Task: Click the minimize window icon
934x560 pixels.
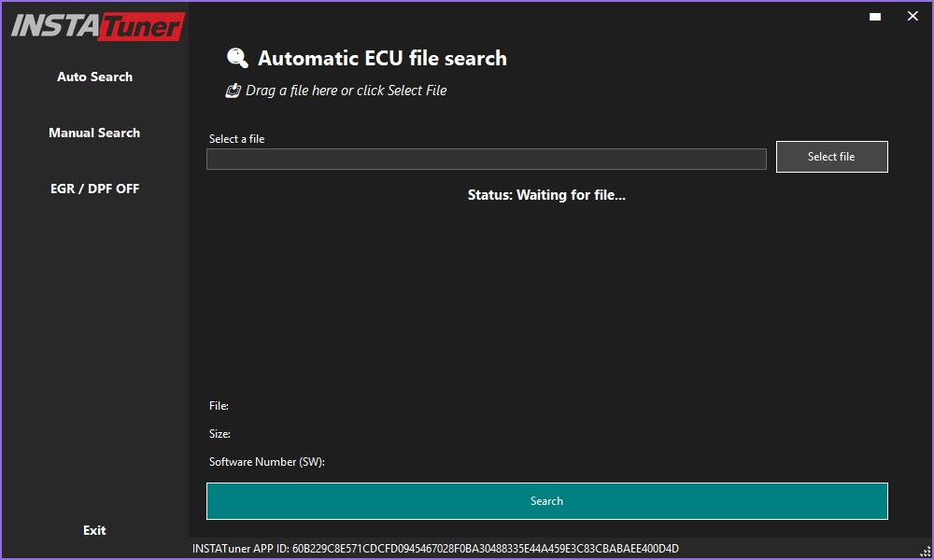Action: 874,16
